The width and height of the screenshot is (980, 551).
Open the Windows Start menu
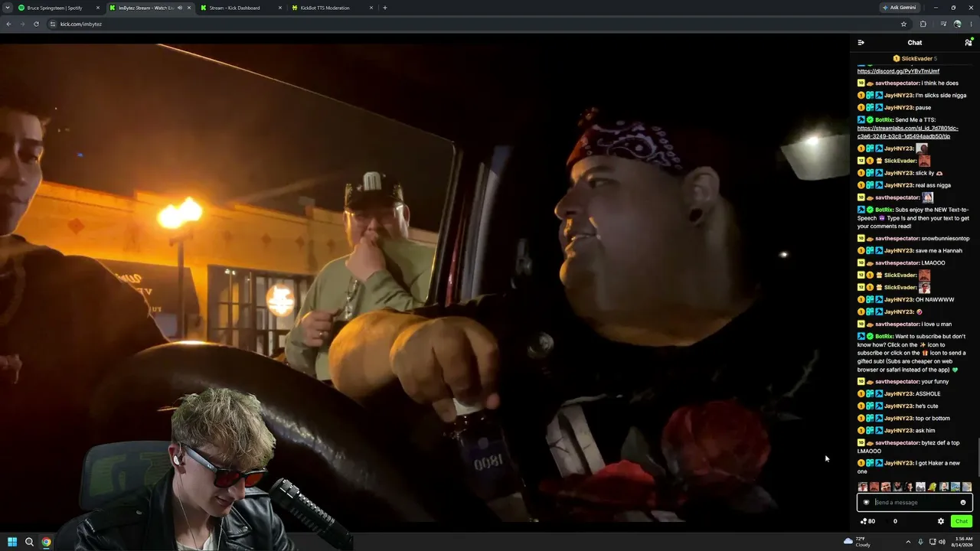(12, 542)
